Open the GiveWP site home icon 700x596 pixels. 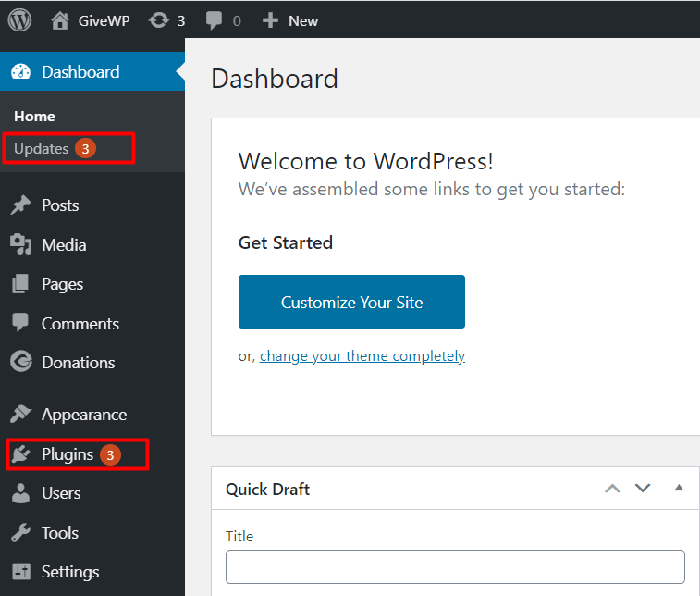[59, 20]
